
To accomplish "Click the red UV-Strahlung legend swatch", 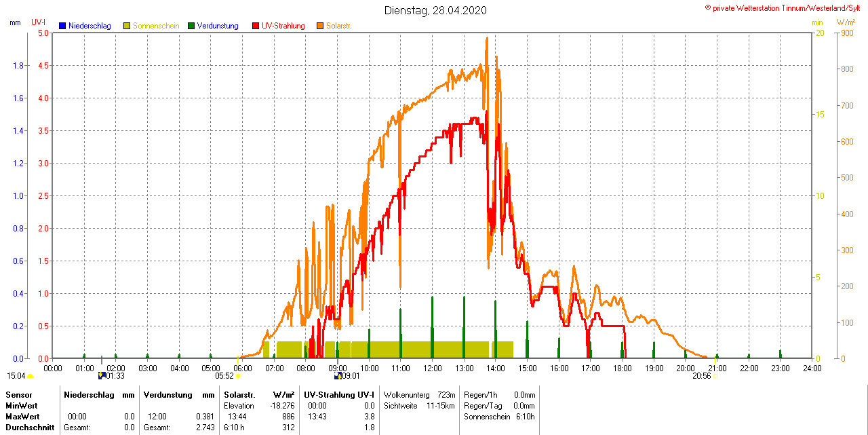I will tap(256, 26).
